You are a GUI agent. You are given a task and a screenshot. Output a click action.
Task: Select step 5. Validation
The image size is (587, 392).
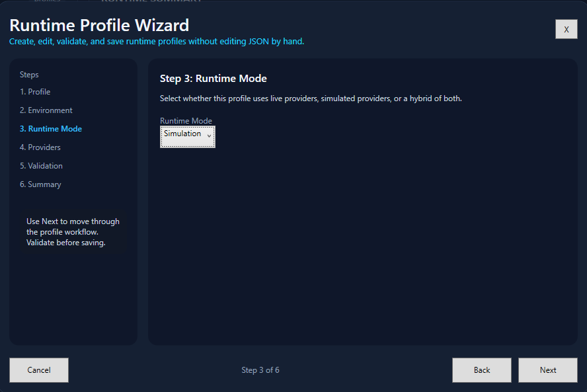(x=41, y=166)
